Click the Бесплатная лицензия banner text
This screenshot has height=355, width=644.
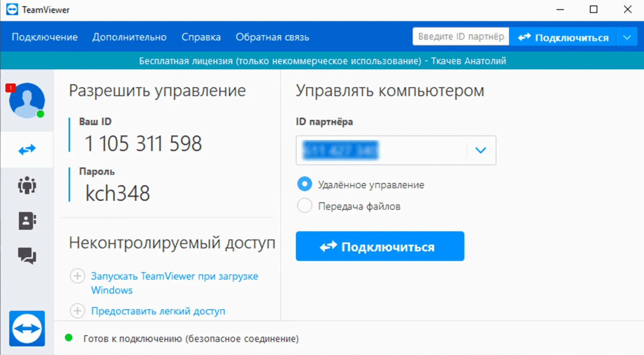coord(322,61)
